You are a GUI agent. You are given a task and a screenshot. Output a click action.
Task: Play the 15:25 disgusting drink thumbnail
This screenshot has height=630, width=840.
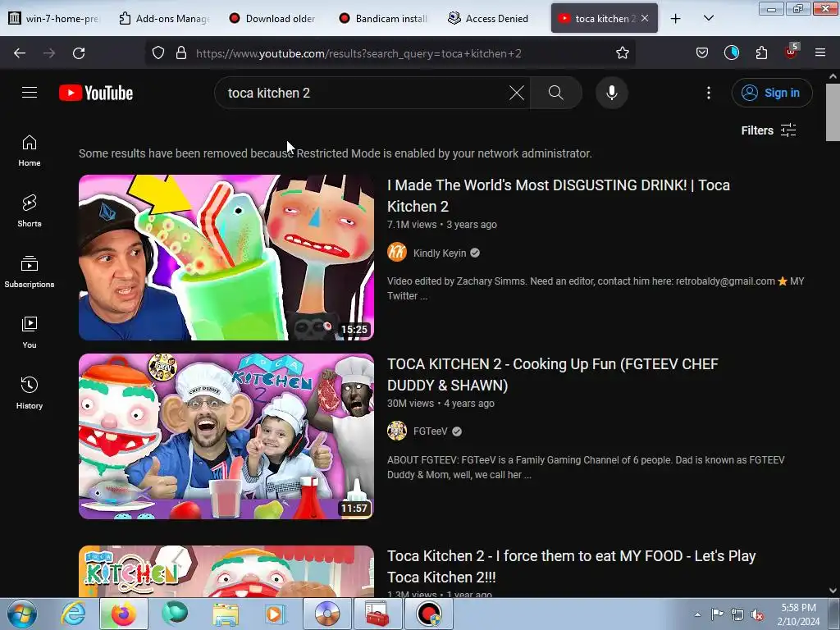226,258
